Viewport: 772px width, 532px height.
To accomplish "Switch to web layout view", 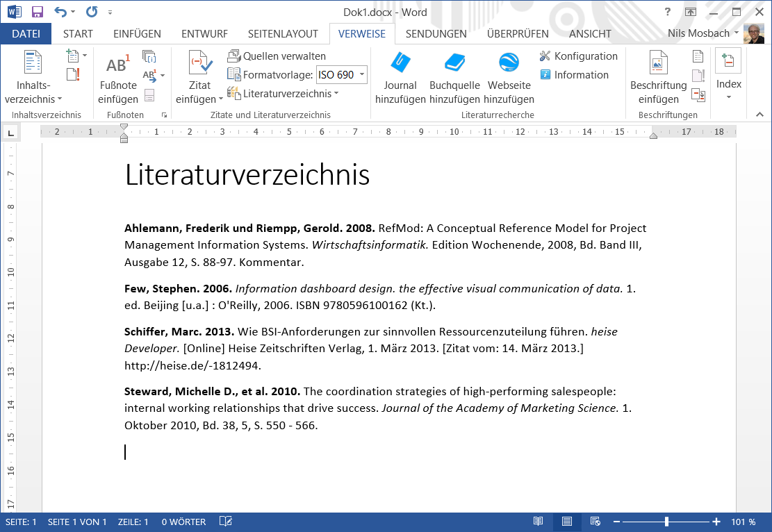I will 596,522.
